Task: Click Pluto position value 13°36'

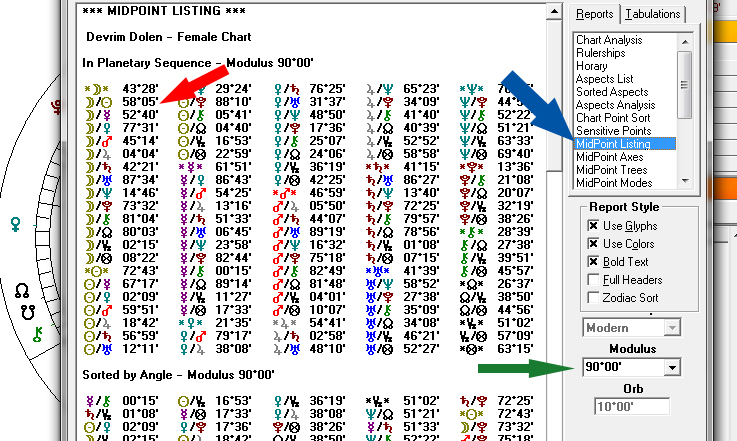Action: pyautogui.click(x=516, y=167)
